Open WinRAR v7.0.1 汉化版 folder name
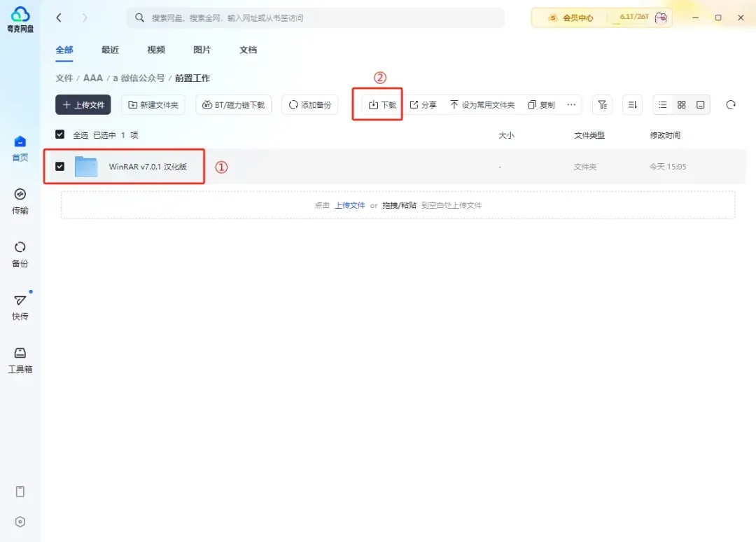Screen dimensions: 756x542 [148, 167]
